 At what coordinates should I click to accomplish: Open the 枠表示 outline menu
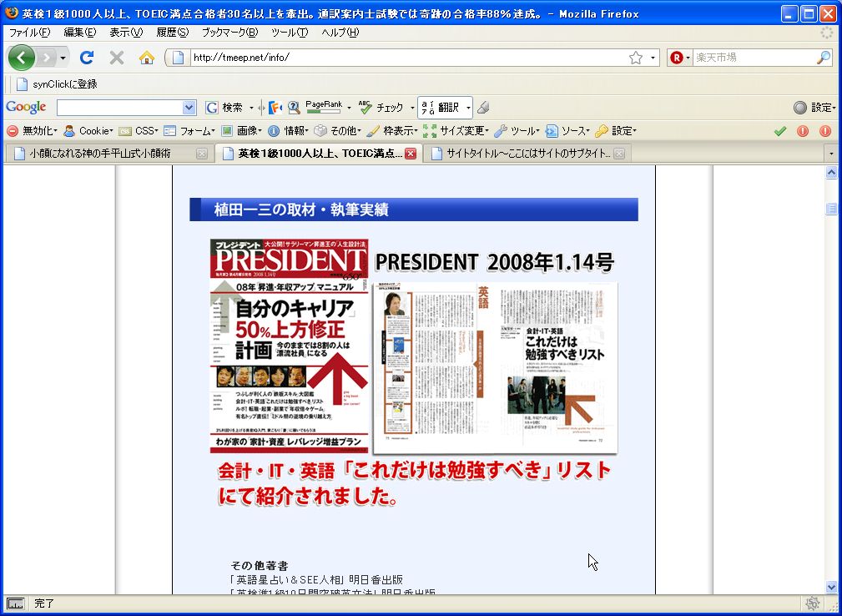392,130
